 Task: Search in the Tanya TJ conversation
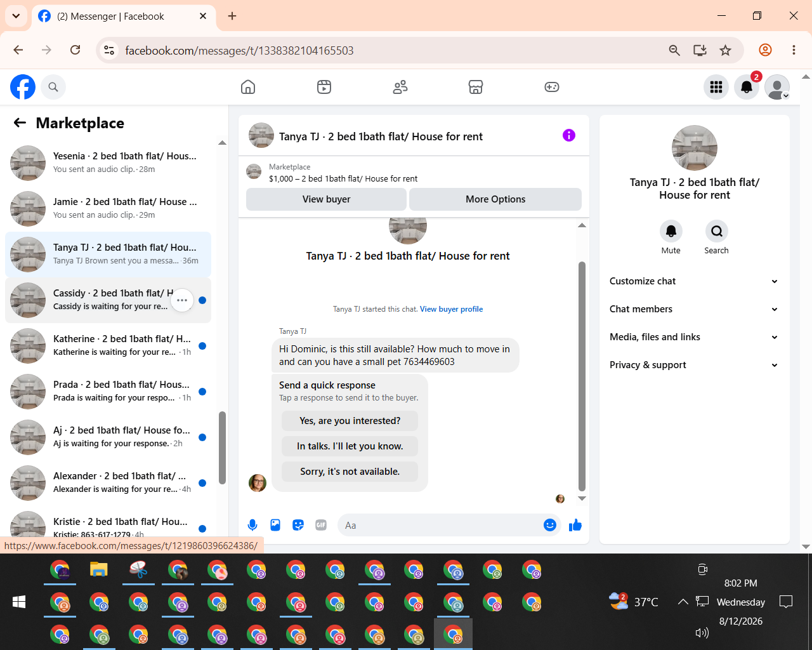pyautogui.click(x=717, y=231)
